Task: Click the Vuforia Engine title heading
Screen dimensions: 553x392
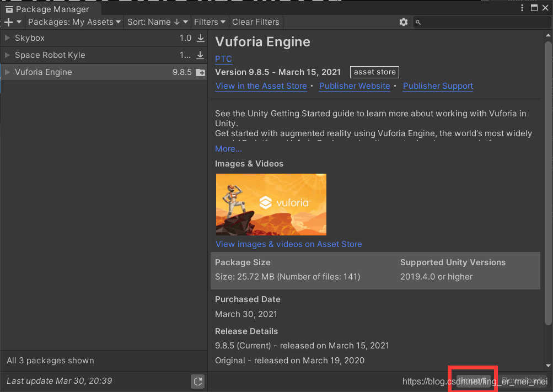Action: (x=263, y=42)
